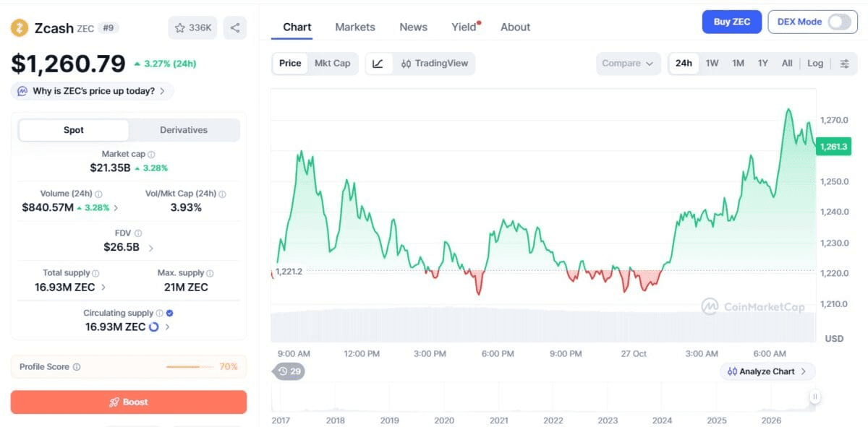
Task: Expand the Circulating supply details chevron
Action: pyautogui.click(x=167, y=327)
